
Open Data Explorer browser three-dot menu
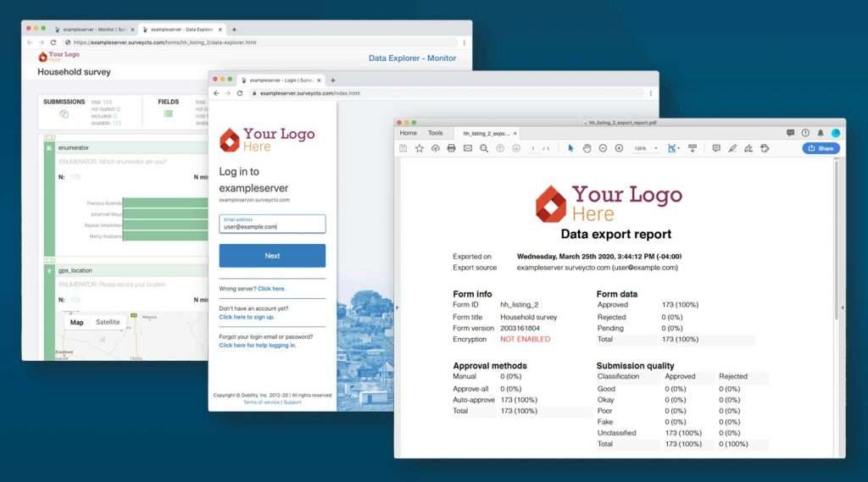tap(464, 42)
